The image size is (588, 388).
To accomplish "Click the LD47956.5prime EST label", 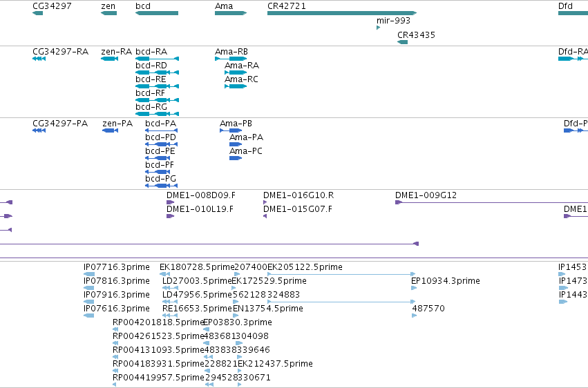I will coord(197,295).
